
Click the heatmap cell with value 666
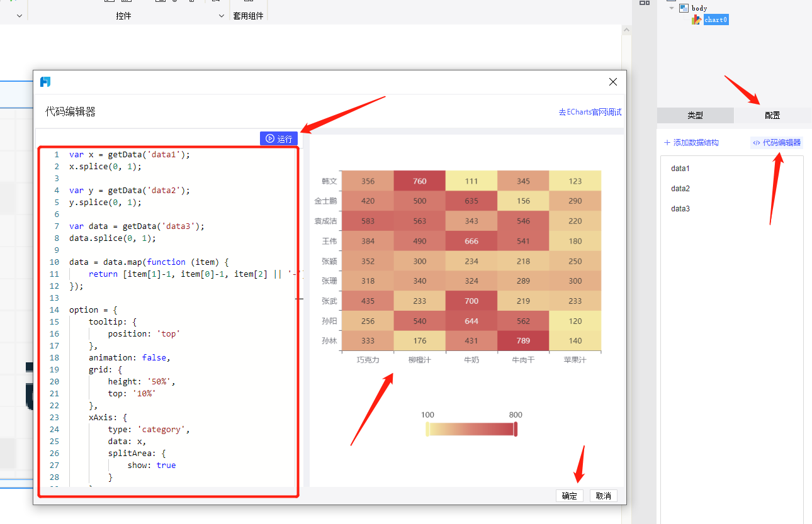click(x=471, y=241)
